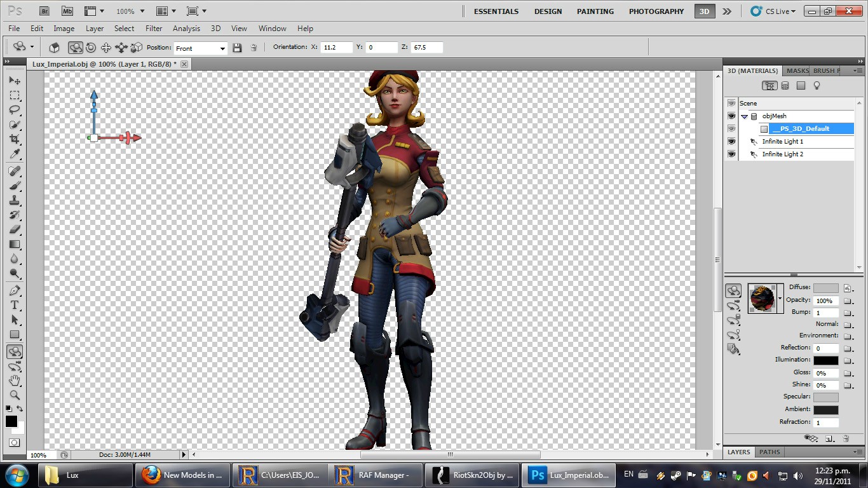Select the History Brush tool
Viewport: 868px width, 488px height.
point(15,215)
